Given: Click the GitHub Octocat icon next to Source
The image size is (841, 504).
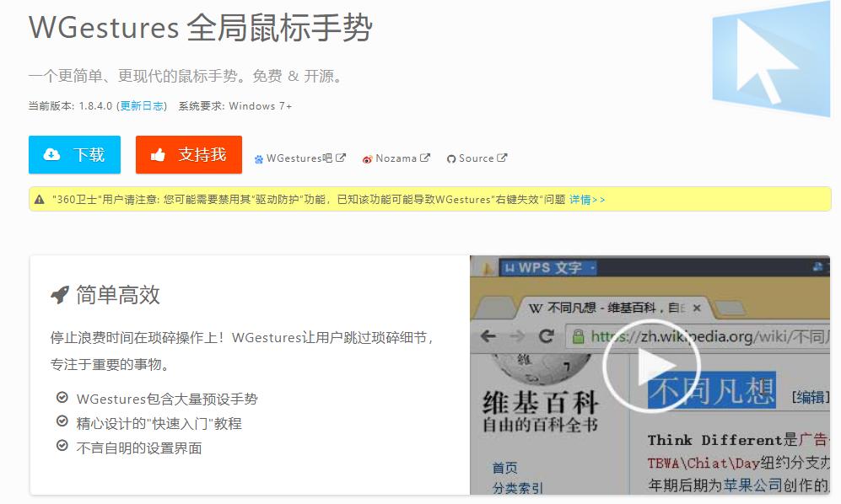Looking at the screenshot, I should pos(451,158).
